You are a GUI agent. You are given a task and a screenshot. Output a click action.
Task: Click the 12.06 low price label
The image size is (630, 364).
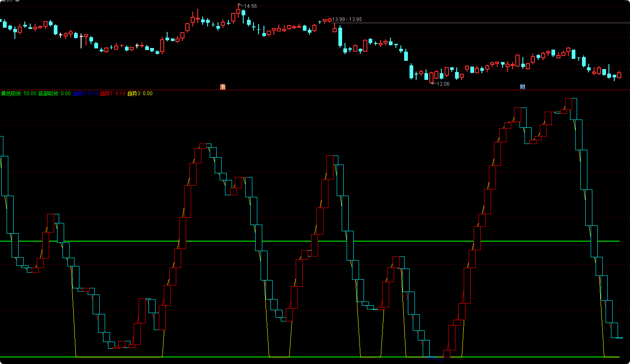tap(443, 84)
